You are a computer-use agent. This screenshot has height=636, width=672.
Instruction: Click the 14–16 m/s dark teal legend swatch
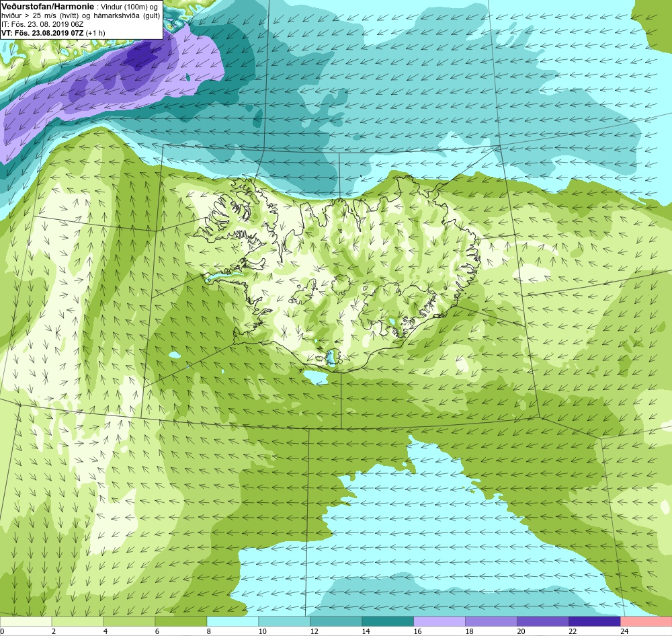click(388, 621)
